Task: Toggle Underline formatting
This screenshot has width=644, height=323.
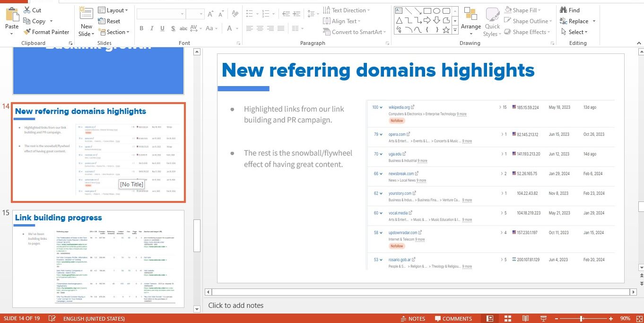Action: click(163, 28)
